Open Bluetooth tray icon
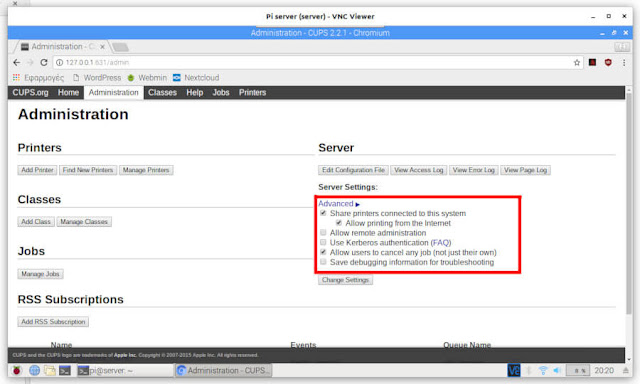 tap(529, 370)
